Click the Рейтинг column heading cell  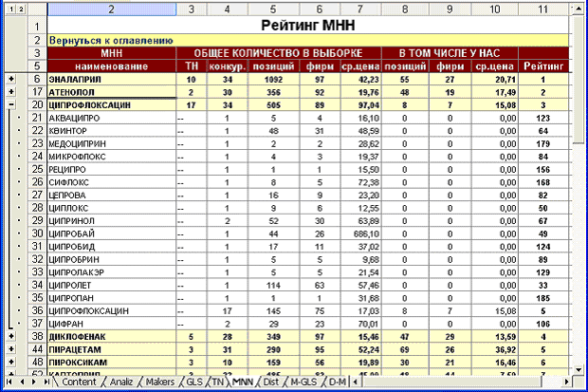click(543, 66)
